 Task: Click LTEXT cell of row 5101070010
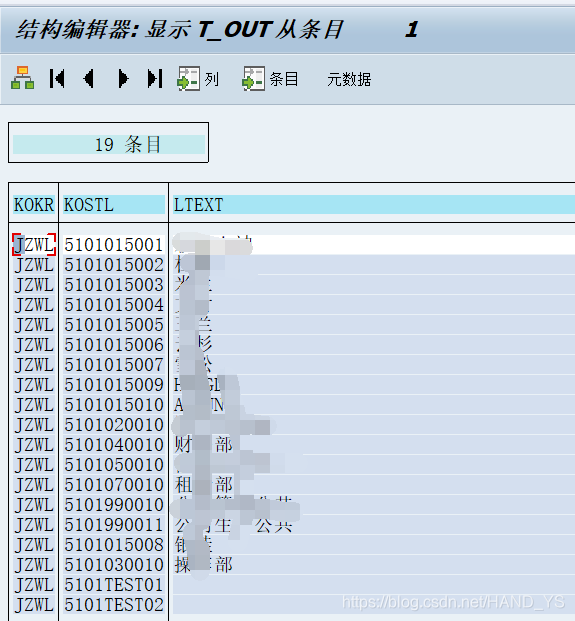coord(374,485)
